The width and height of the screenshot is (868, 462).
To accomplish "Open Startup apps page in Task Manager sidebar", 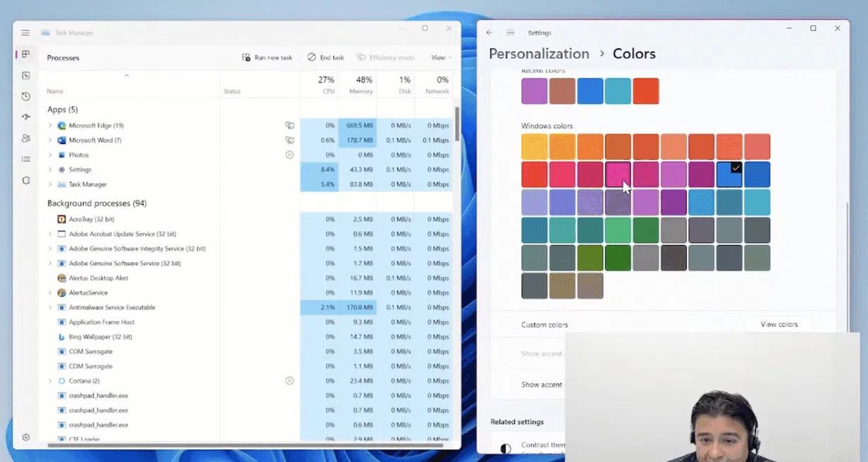I will tap(25, 117).
